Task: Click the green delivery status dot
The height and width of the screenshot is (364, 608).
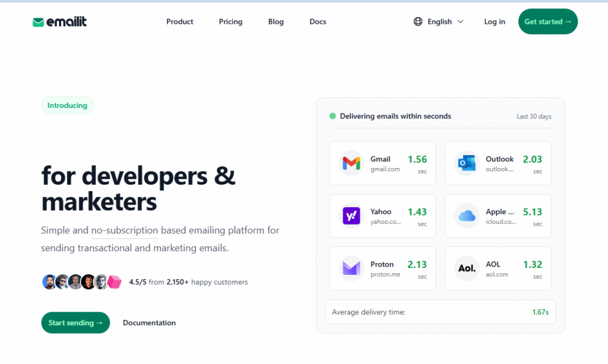Action: coord(332,116)
